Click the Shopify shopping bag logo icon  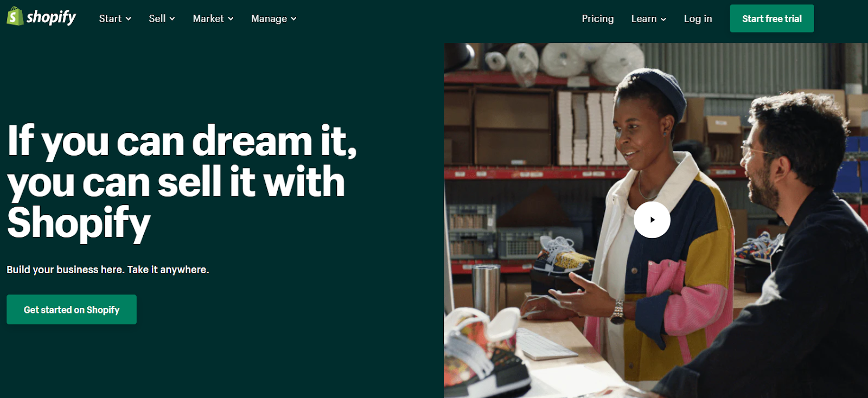pos(15,16)
